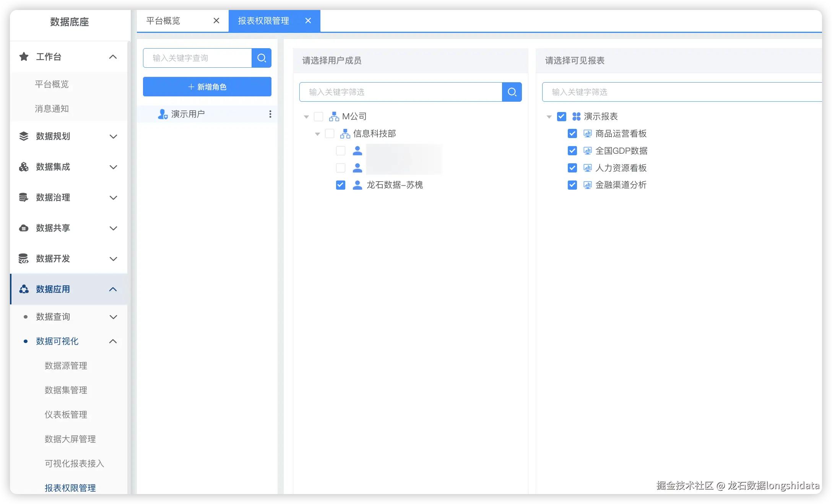Open 仪表板管理 in sidebar menu
This screenshot has width=832, height=504.
pos(66,415)
